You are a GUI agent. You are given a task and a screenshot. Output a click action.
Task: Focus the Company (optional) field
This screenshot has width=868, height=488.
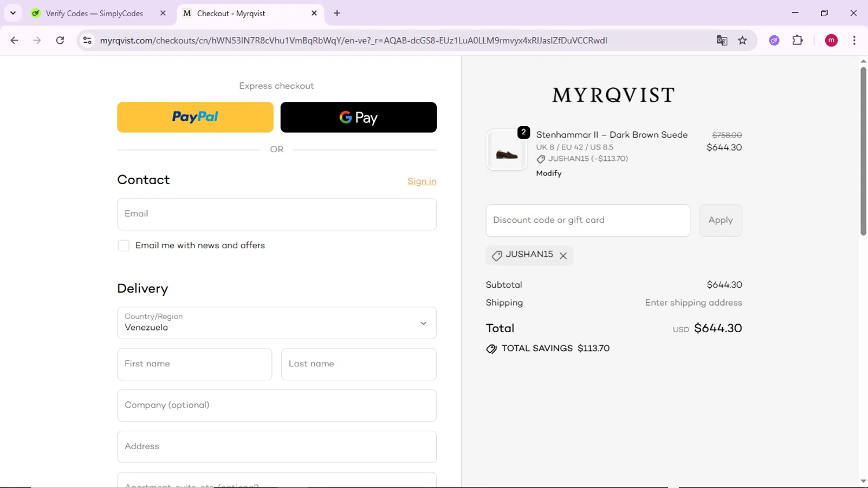click(277, 405)
